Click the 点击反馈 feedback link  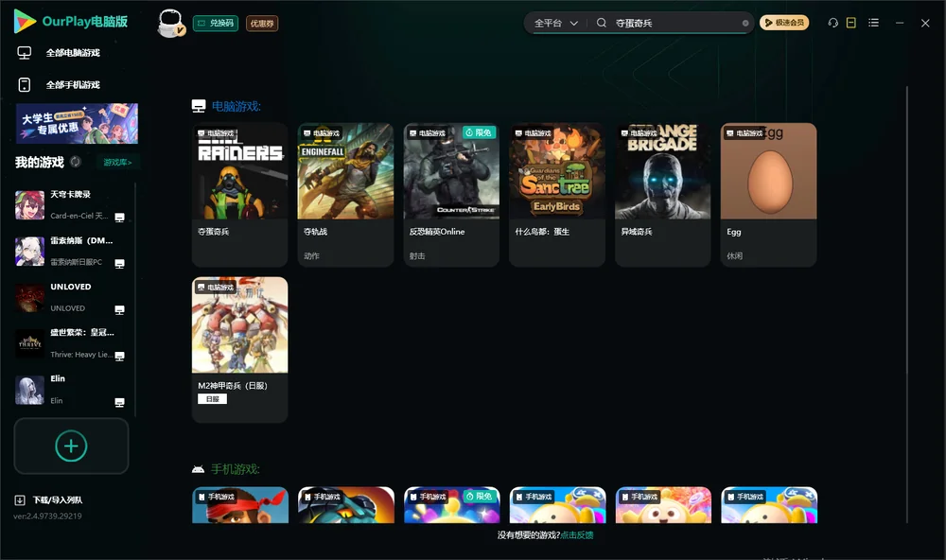click(577, 534)
